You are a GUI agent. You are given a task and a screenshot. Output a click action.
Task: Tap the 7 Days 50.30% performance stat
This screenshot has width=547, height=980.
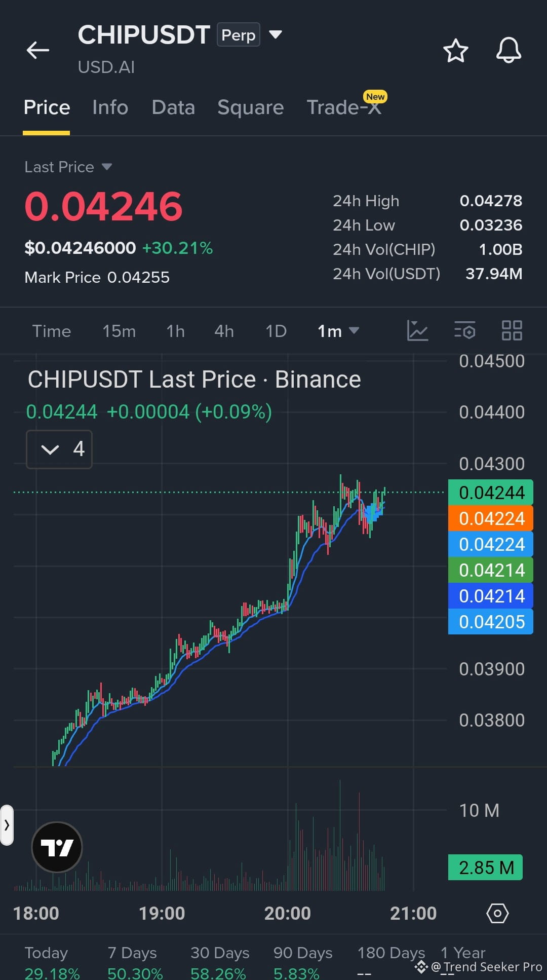point(135,962)
